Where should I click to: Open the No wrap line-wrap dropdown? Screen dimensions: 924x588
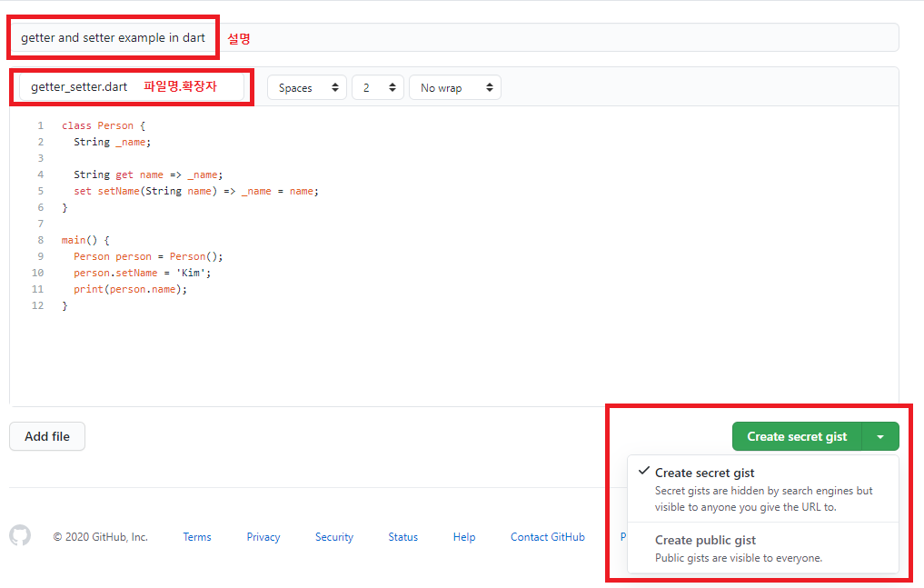[454, 87]
